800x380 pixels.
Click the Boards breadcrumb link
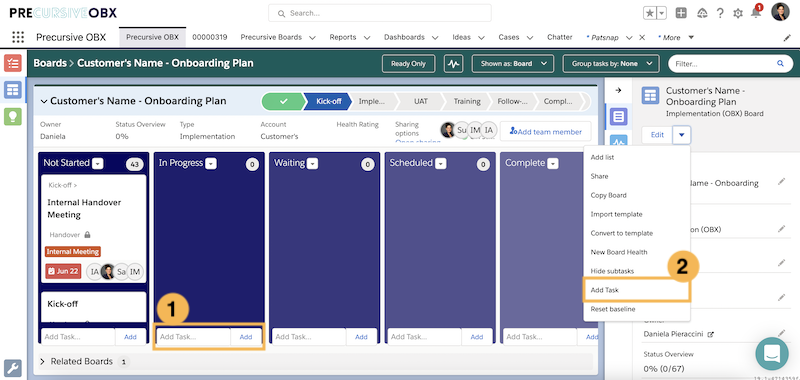point(50,63)
